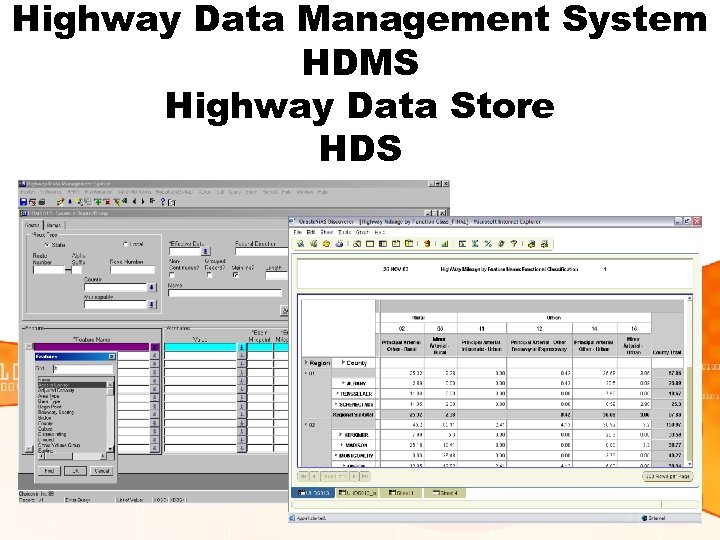Open the Tools menu in Discoverer window
Screen dimensions: 720x540
point(344,232)
